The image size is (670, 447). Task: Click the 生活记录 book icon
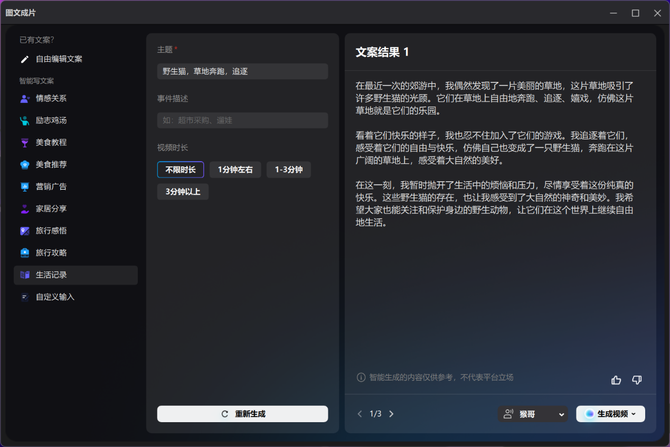pos(25,275)
